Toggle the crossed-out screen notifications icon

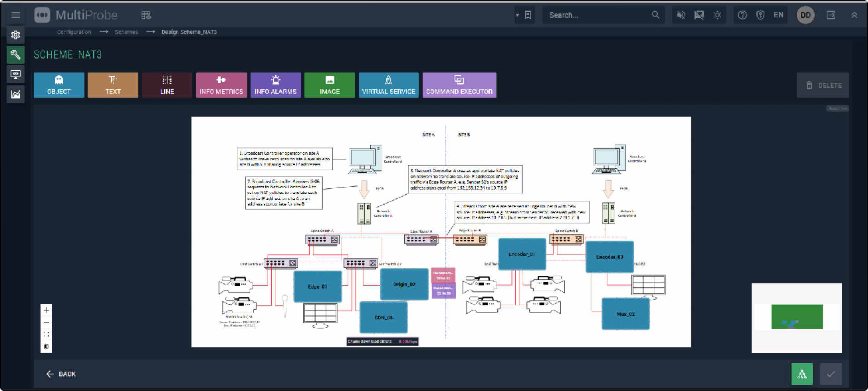pos(699,15)
